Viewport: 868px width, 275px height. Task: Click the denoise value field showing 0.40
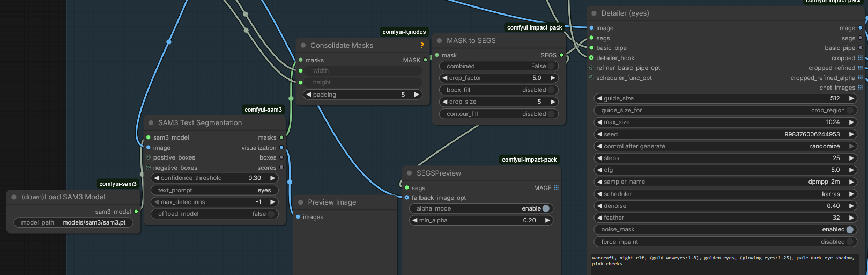tap(725, 206)
